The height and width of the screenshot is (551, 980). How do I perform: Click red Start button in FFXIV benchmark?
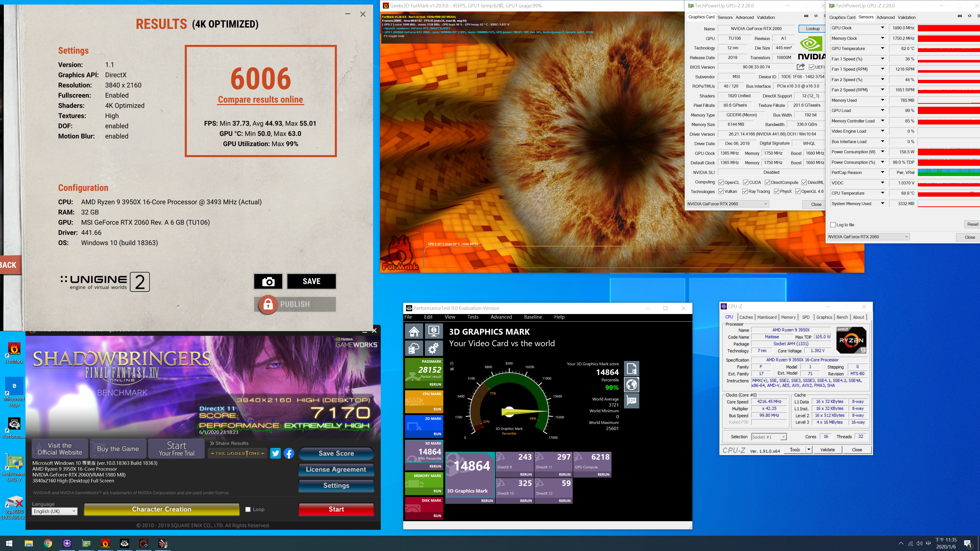(336, 509)
